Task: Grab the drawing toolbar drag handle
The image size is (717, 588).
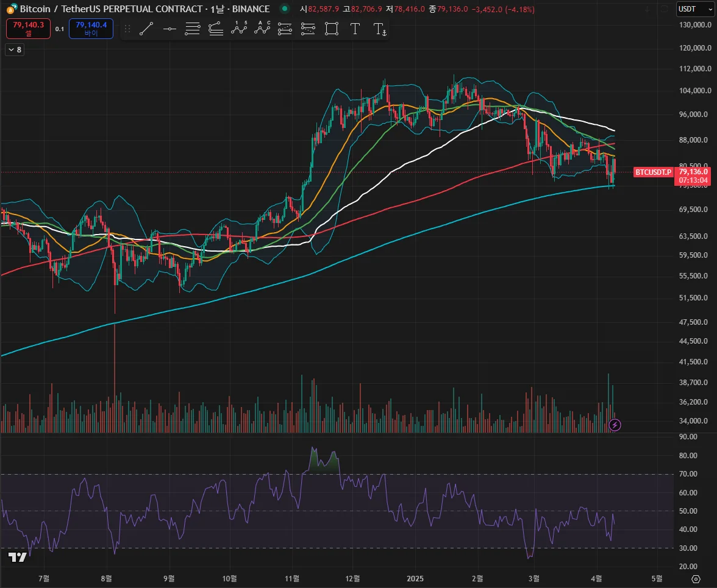Action: pyautogui.click(x=127, y=29)
